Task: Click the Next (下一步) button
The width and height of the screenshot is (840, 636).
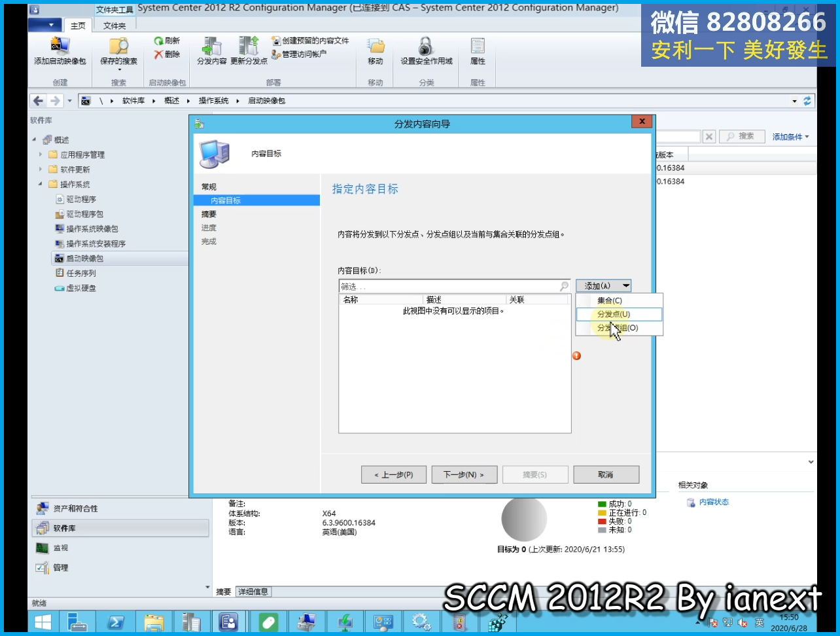Action: (x=464, y=474)
